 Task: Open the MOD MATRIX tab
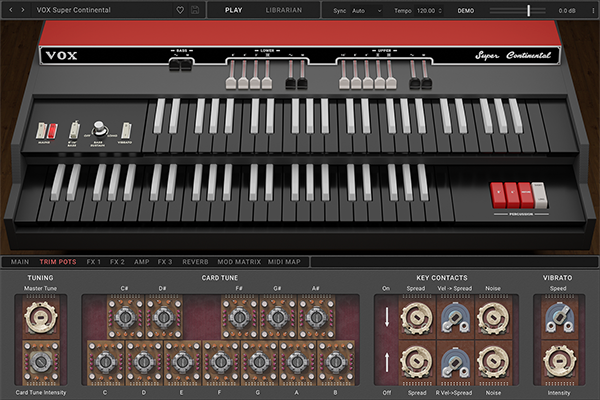click(239, 262)
